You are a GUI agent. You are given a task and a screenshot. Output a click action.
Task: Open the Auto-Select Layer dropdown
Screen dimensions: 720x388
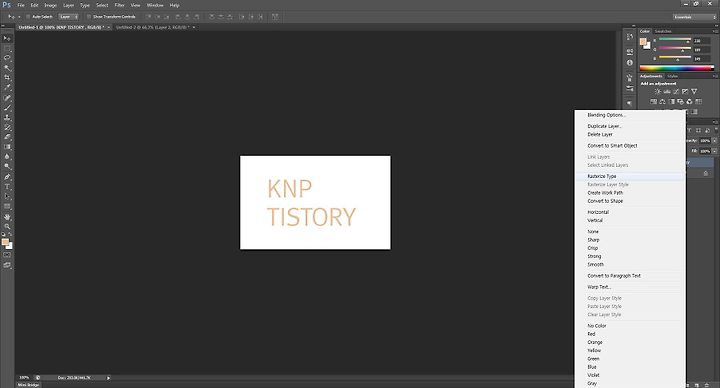(69, 17)
